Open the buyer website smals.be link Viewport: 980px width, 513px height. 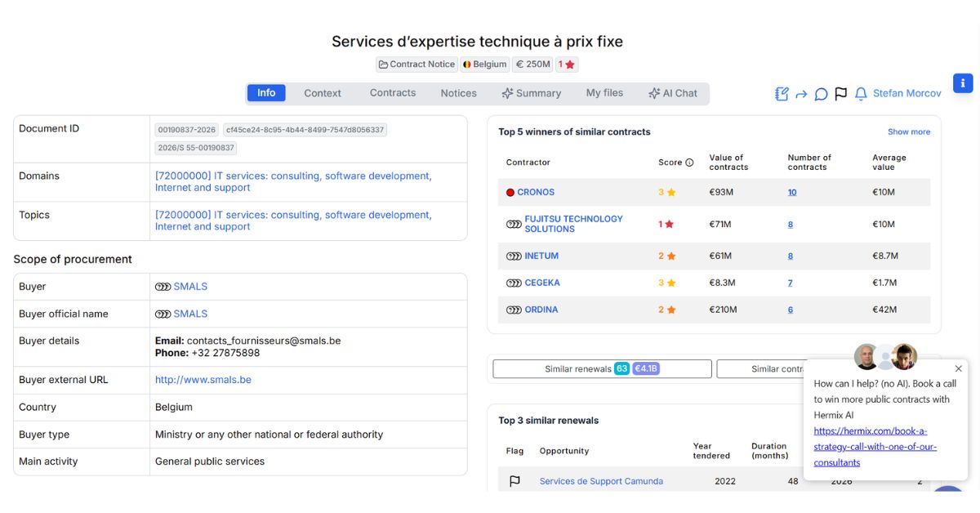[x=202, y=379]
